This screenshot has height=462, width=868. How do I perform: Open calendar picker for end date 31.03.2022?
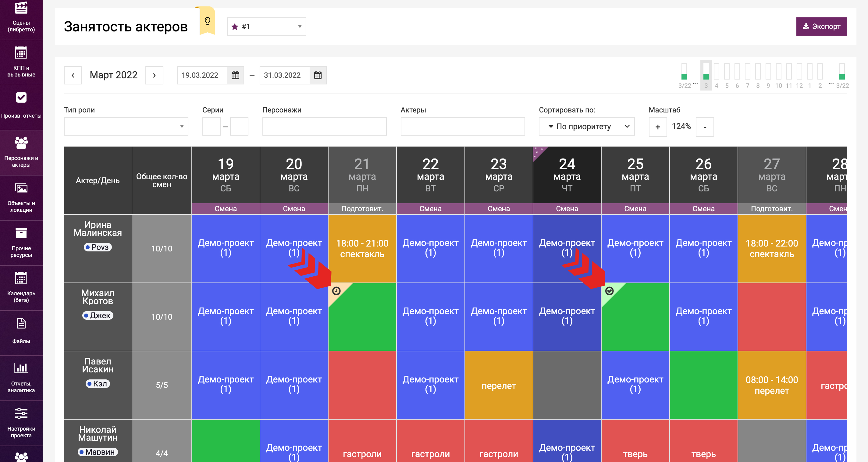pyautogui.click(x=318, y=75)
